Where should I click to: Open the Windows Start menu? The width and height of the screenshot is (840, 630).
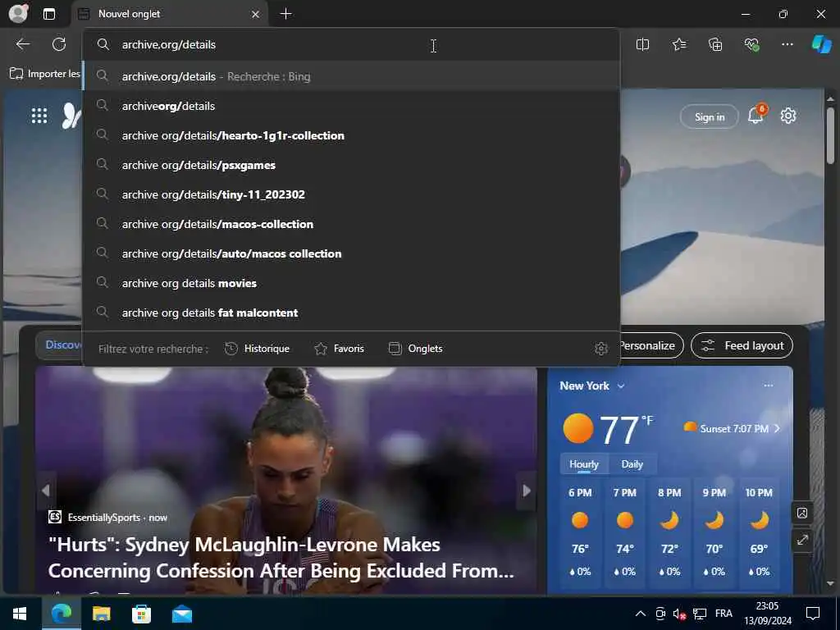click(20, 614)
